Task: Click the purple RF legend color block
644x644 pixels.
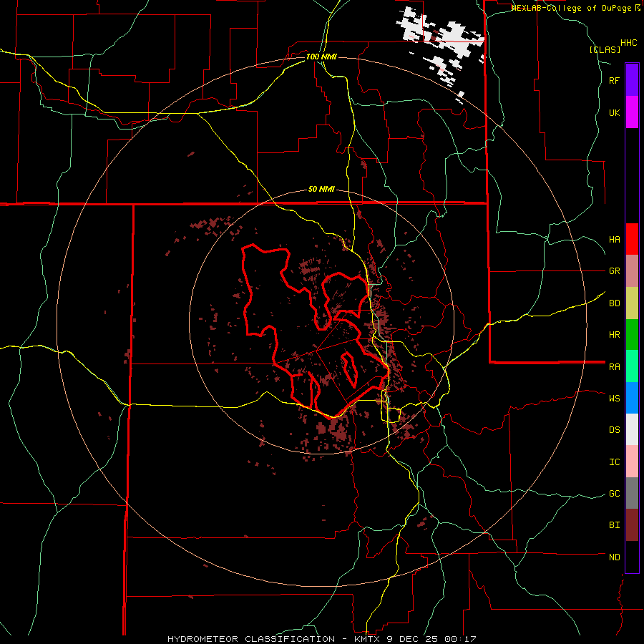Action: (632, 80)
